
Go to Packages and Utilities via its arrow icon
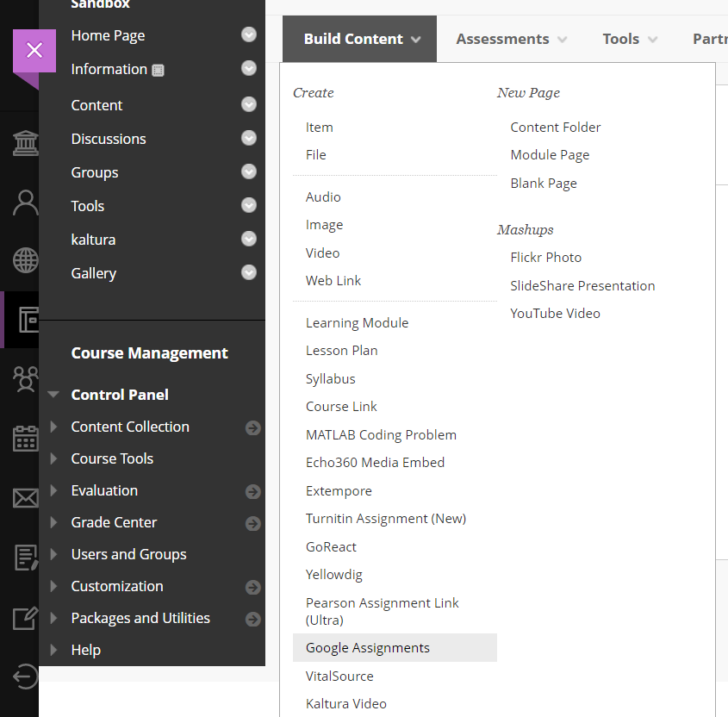[x=253, y=619]
